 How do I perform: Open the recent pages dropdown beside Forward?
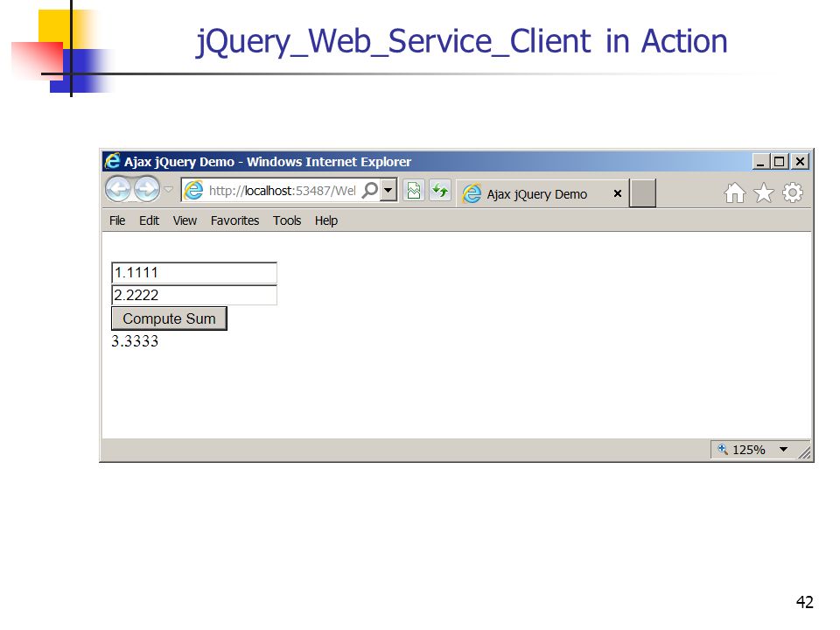[168, 189]
